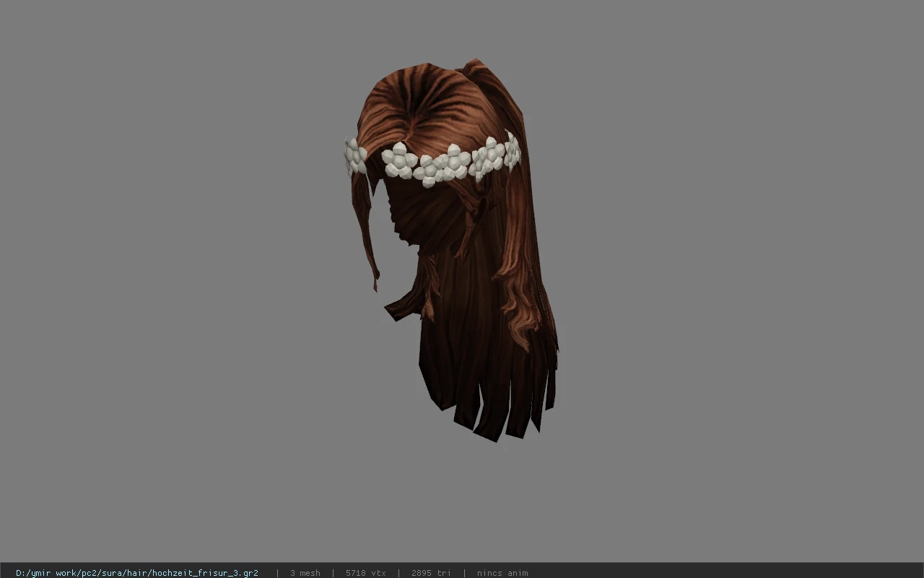Click the 'nincs anim' status entry

tap(502, 573)
